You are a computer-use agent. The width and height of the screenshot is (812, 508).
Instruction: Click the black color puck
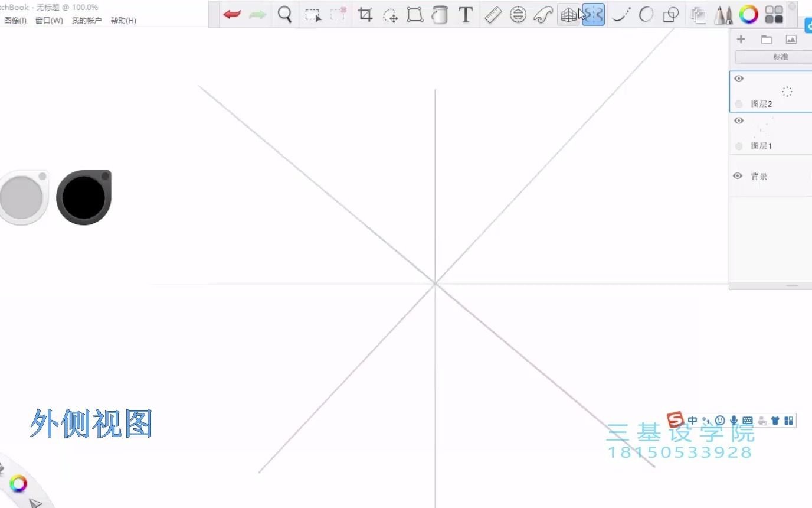click(84, 197)
